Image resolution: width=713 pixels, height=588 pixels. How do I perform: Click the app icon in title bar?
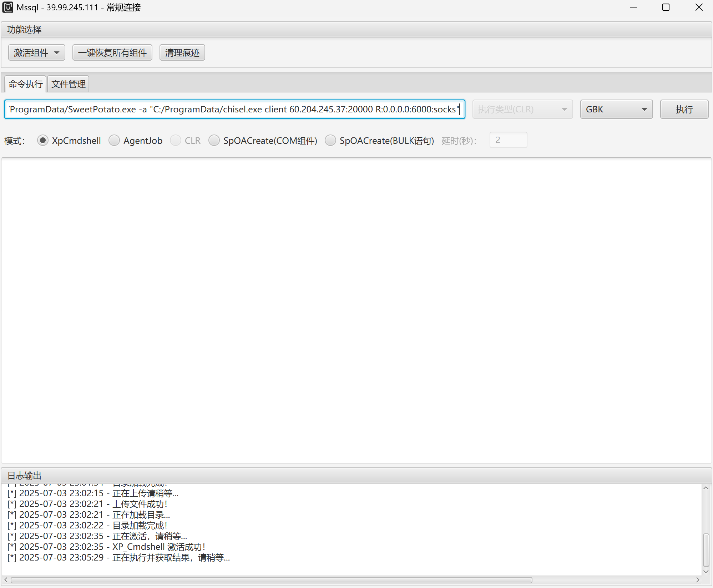tap(7, 7)
